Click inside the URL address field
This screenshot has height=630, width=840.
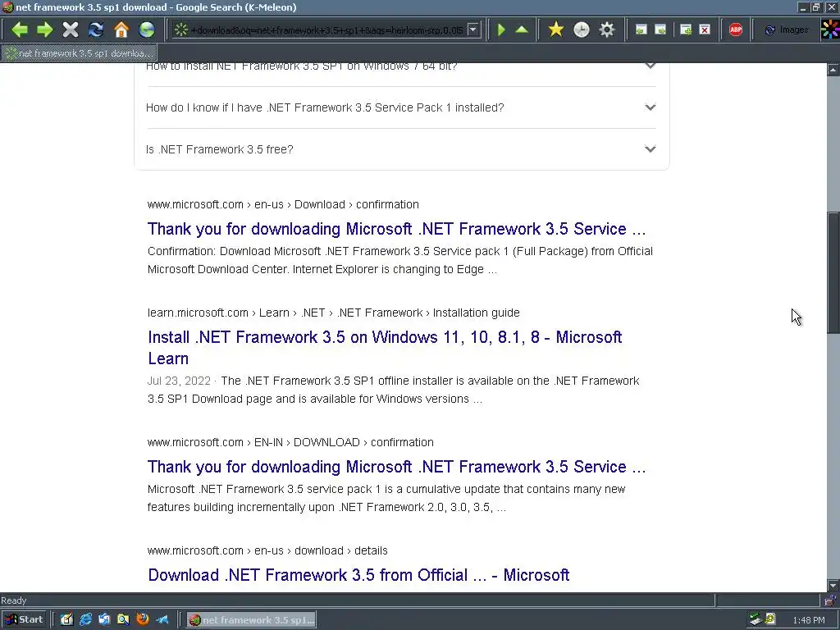[x=326, y=30]
